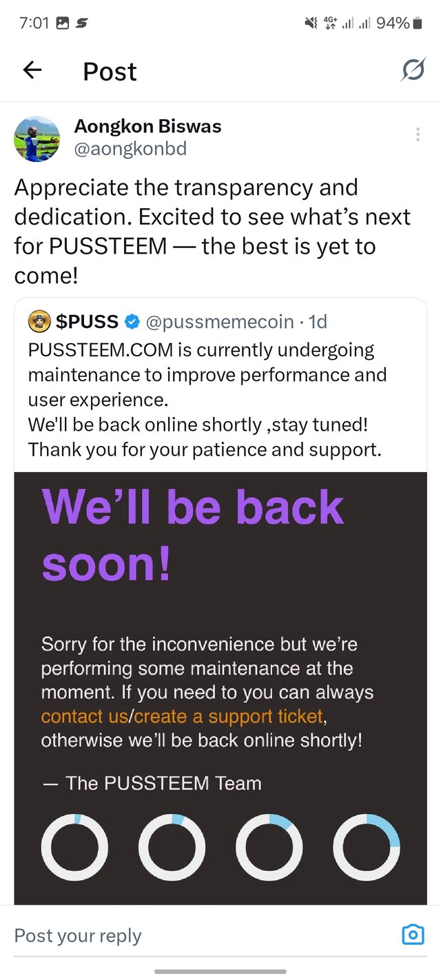
Task: Tap the gallery notification icon in status bar
Action: point(63,23)
